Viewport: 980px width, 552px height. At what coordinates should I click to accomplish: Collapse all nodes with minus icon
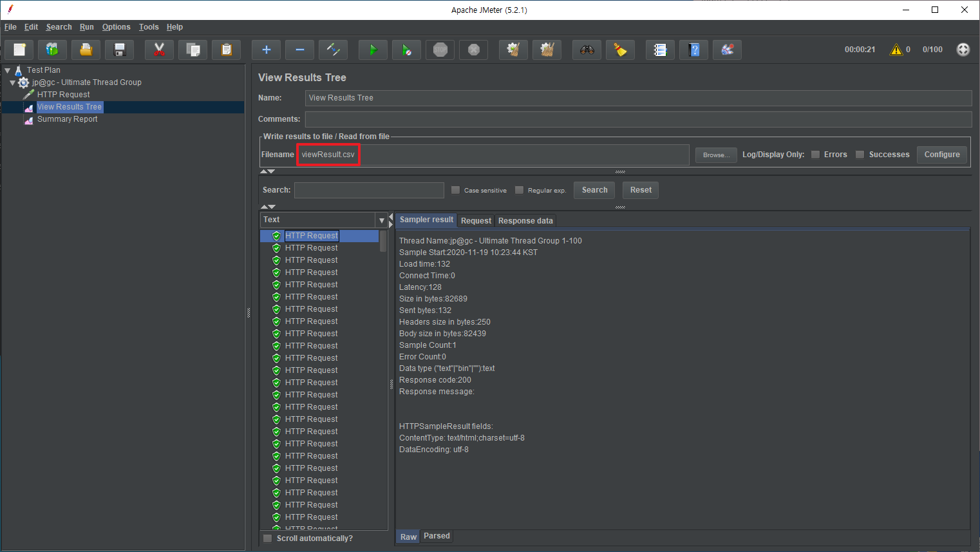[299, 50]
